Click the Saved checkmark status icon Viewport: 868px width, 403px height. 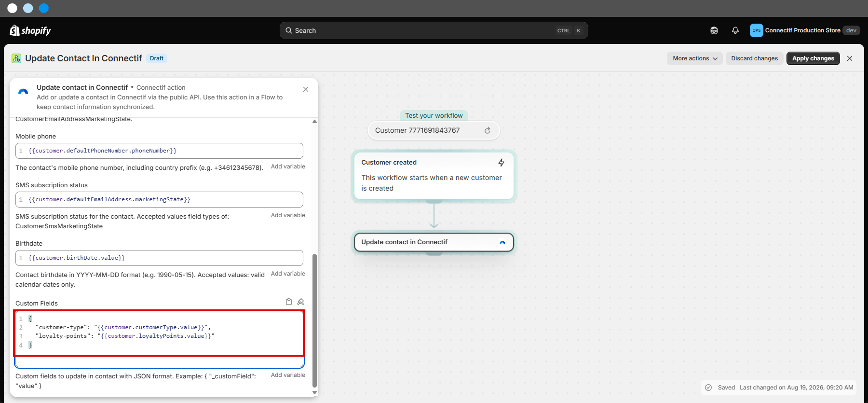tap(708, 388)
